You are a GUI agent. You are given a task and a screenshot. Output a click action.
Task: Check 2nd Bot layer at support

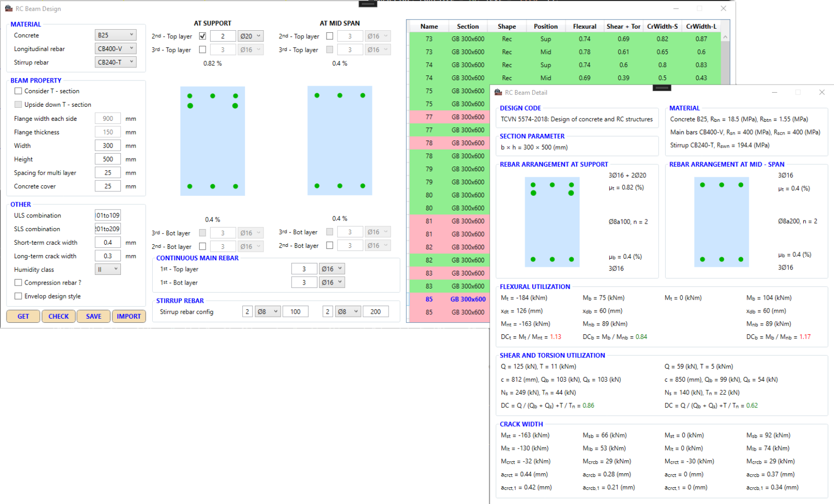(203, 247)
